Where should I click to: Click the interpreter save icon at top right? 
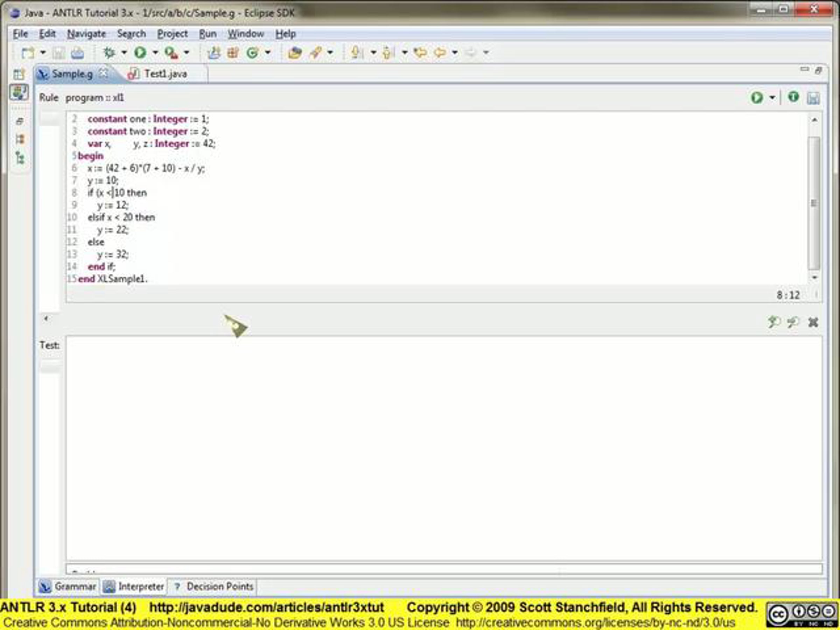813,98
